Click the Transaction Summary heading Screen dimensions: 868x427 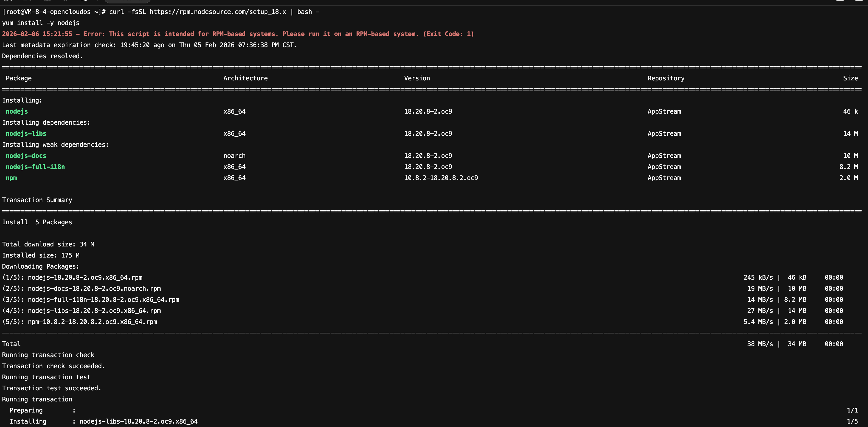37,200
